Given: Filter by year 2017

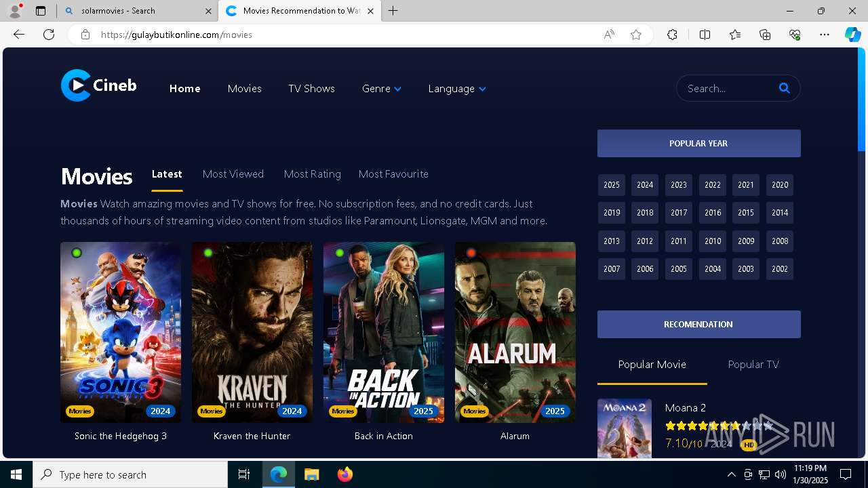Looking at the screenshot, I should pyautogui.click(x=679, y=213).
